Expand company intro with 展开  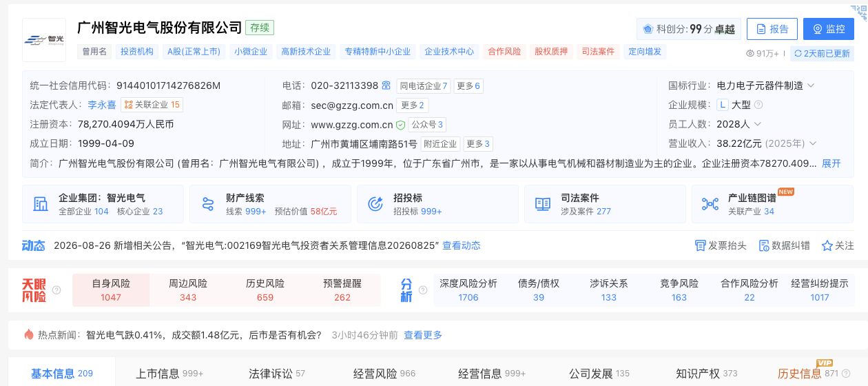831,163
